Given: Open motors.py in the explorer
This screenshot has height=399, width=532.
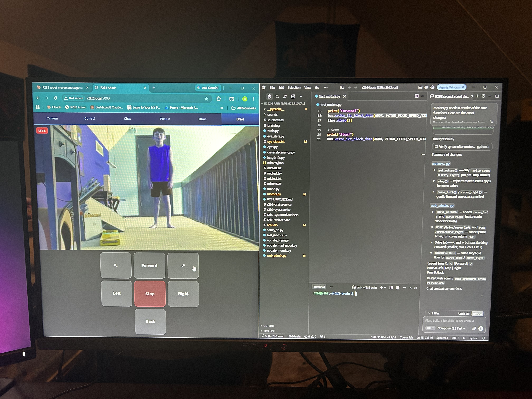Looking at the screenshot, I should 274,194.
